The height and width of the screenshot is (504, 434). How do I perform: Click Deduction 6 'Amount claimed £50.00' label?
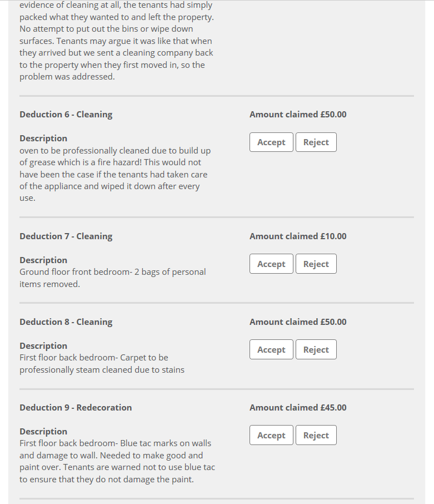(298, 115)
